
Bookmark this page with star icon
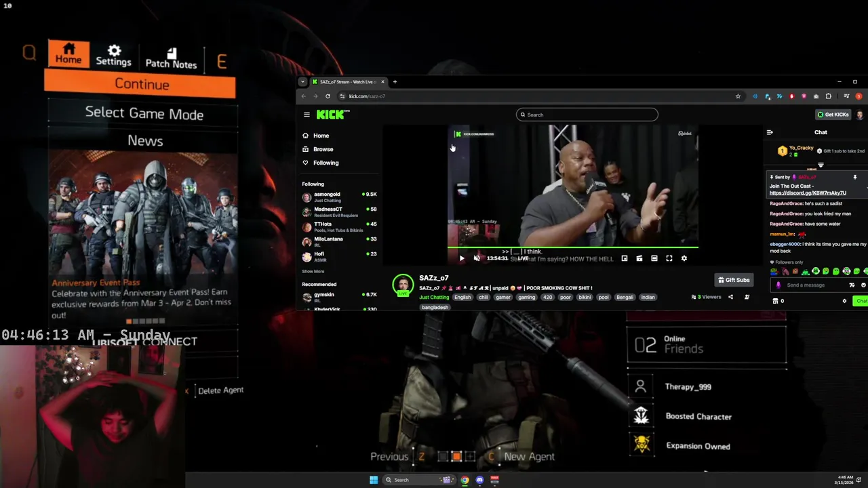[738, 96]
